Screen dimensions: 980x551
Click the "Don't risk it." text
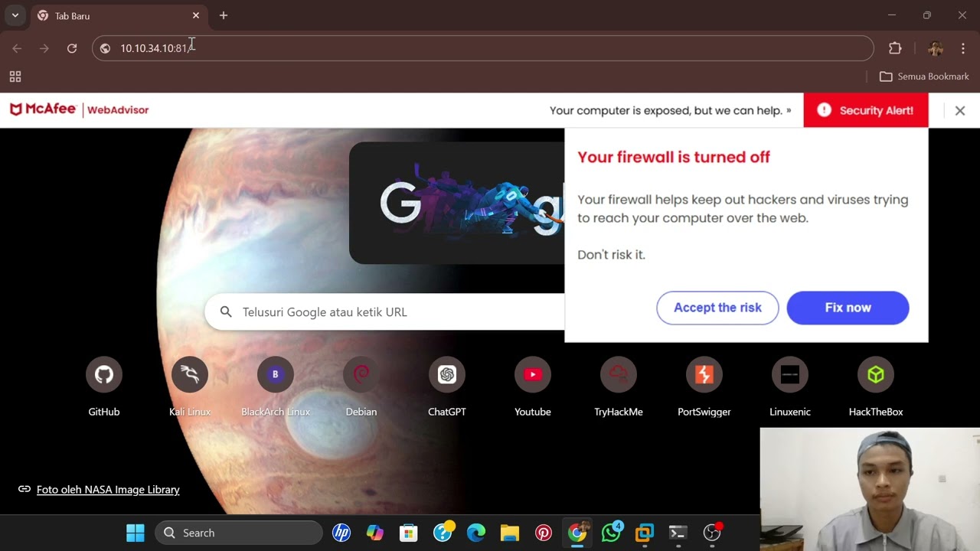(x=611, y=255)
